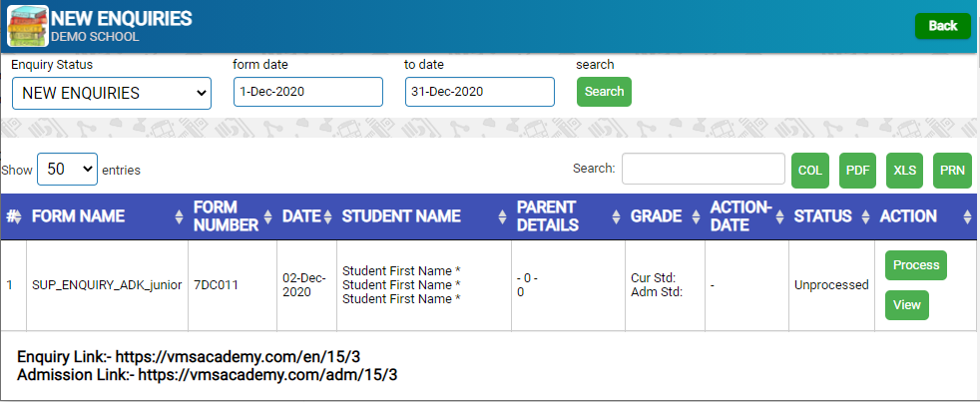Expand the Show entries count dropdown
Image resolution: width=980 pixels, height=402 pixels.
(68, 169)
